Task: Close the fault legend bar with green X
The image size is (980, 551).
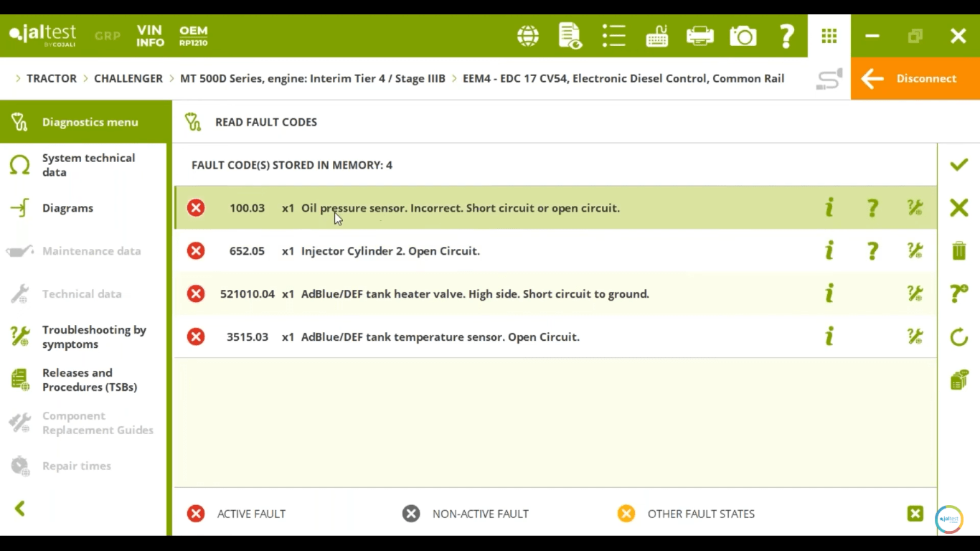Action: coord(915,514)
